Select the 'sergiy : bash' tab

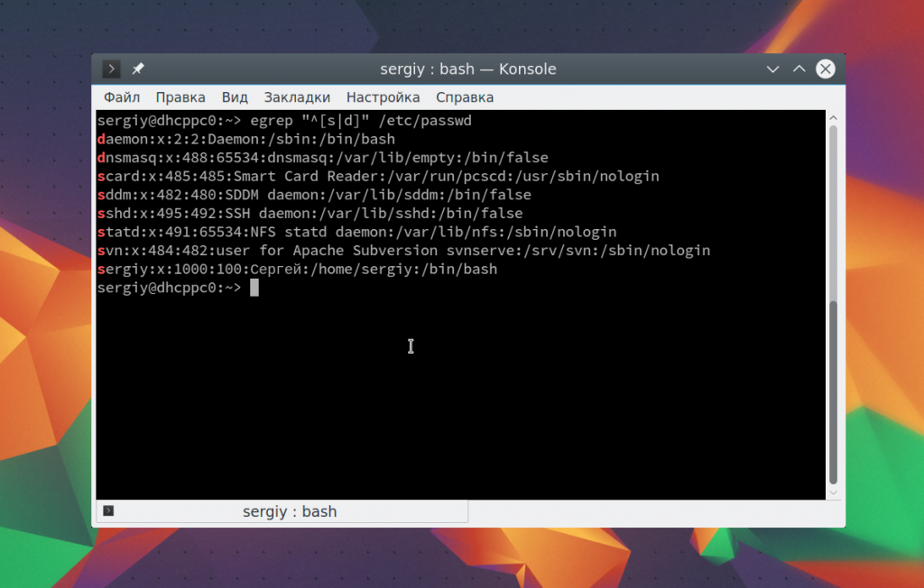pos(282,511)
